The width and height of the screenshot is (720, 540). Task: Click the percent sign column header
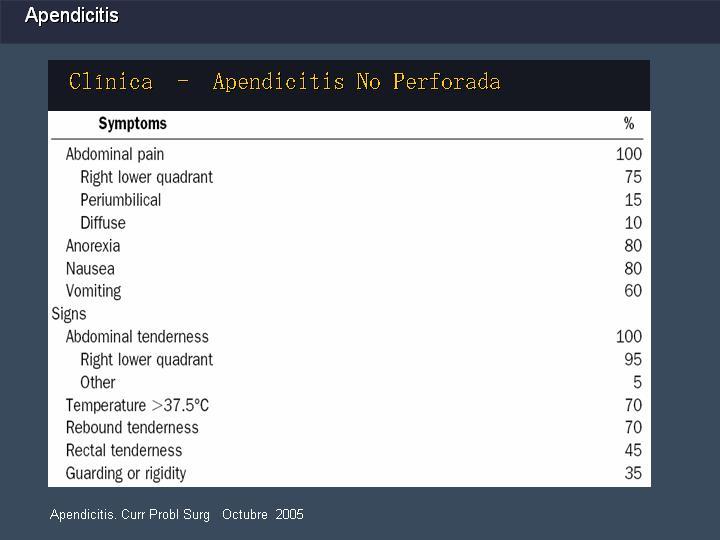coord(629,123)
